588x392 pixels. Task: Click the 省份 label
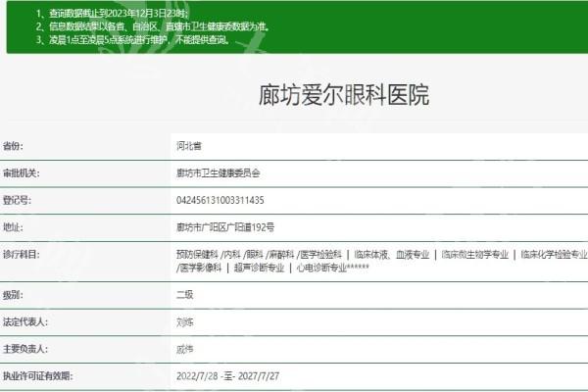[13, 146]
